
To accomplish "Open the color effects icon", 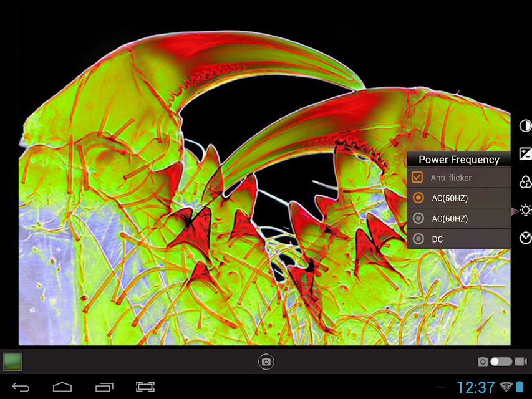I will click(525, 181).
